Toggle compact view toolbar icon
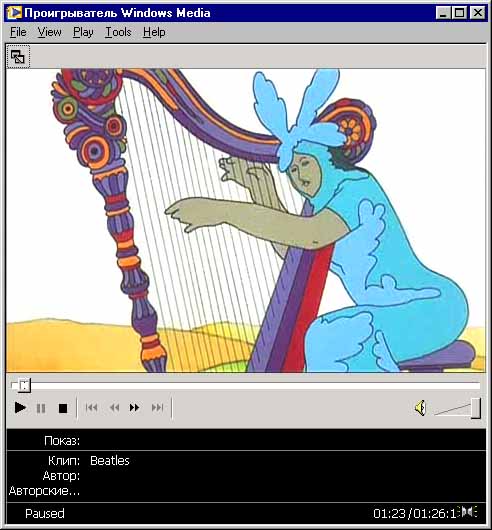The height and width of the screenshot is (530, 492). pos(18,56)
